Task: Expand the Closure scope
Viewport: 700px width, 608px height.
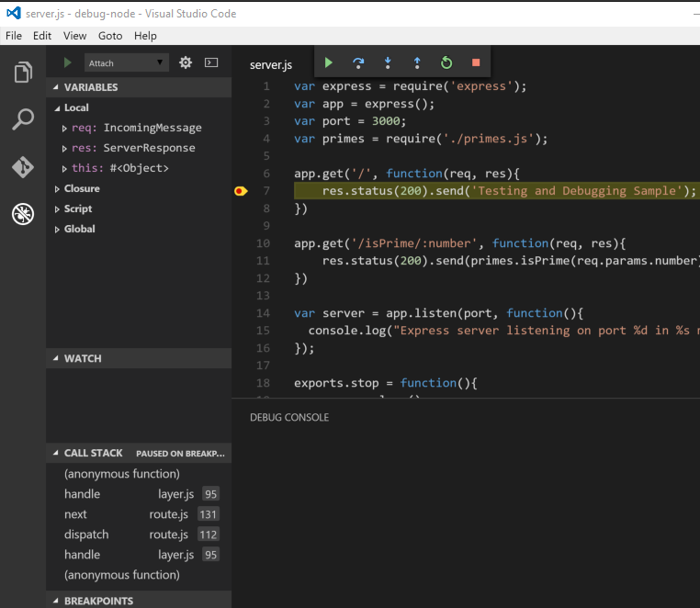Action: tap(57, 189)
